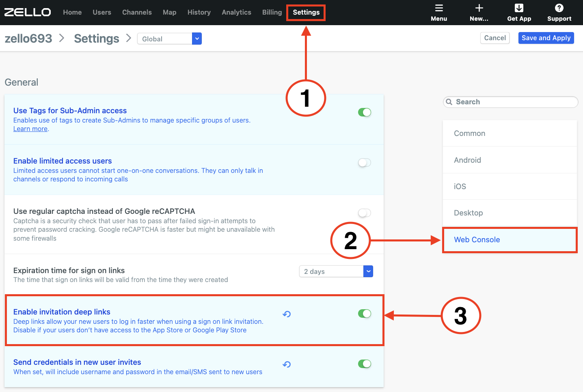The image size is (583, 392).
Task: Disable invitation deep links switch
Action: (x=365, y=314)
